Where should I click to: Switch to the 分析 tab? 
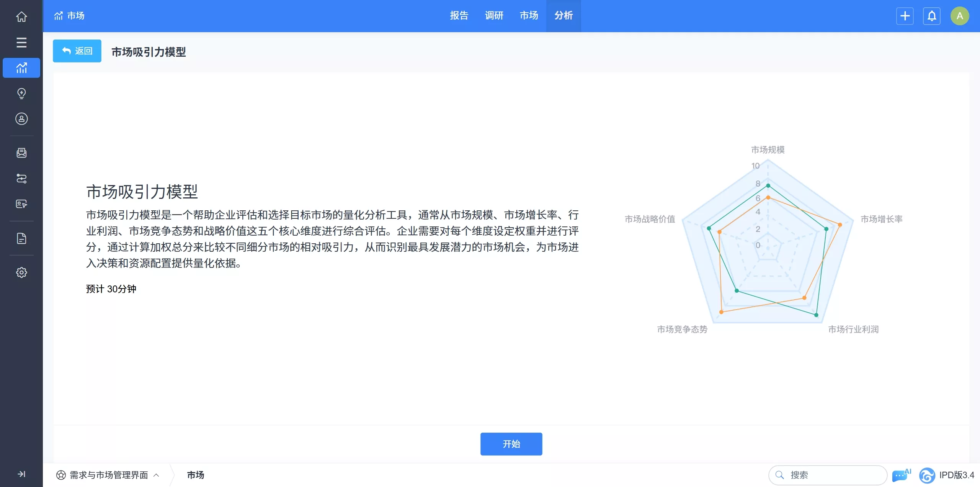coord(563,16)
